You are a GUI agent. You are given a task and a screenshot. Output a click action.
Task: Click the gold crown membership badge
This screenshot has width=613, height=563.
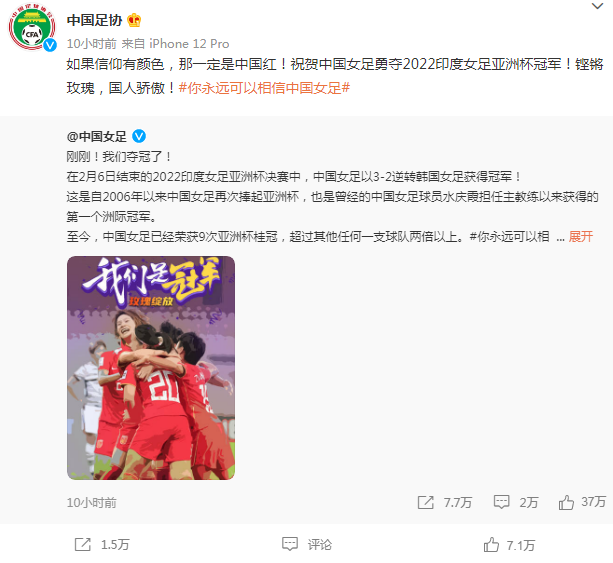(134, 20)
